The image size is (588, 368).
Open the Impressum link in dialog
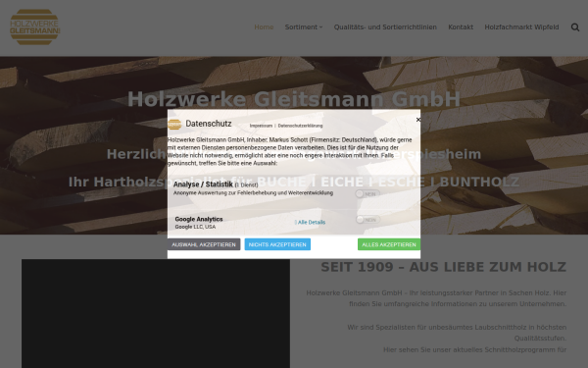[x=261, y=126]
